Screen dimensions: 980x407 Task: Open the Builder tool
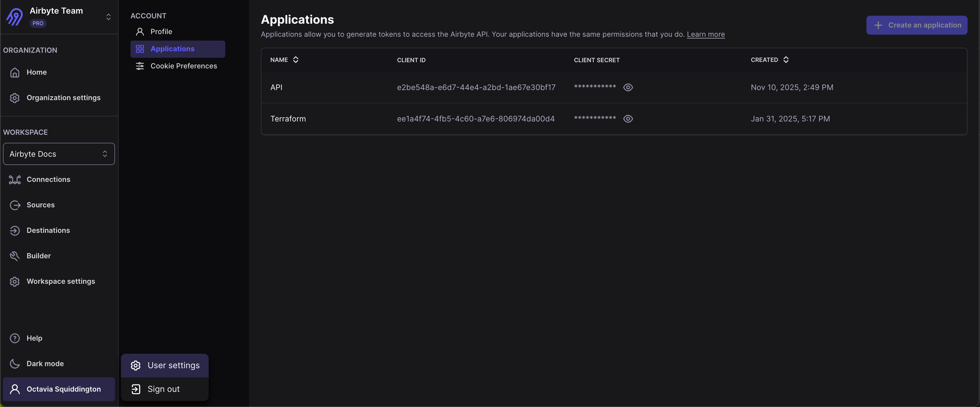pyautogui.click(x=15, y=256)
